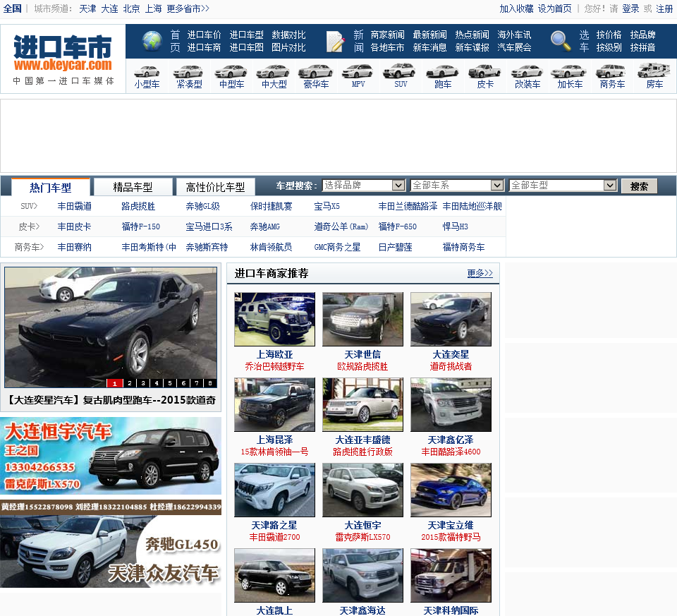Screen dimensions: 677x616
Task: Select the 小型车 car category icon
Action: pyautogui.click(x=147, y=72)
